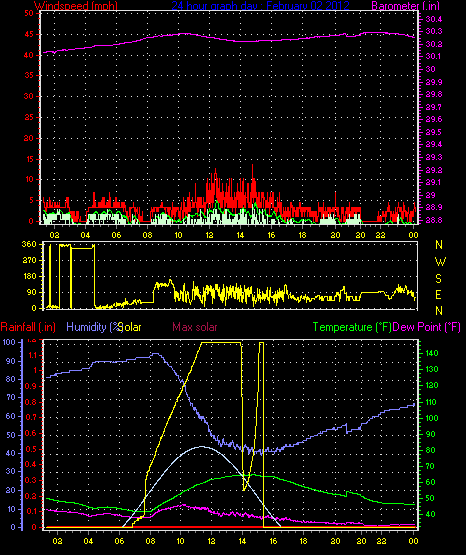This screenshot has height=555, width=466.
Task: Click the "06" hour label under the windspeed chart
Action: pyautogui.click(x=116, y=235)
